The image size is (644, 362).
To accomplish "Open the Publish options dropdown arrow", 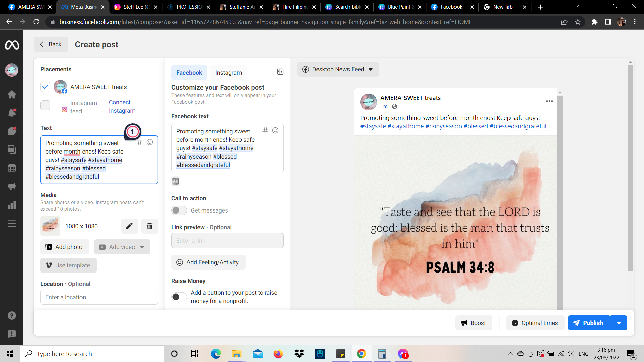I will [x=619, y=323].
